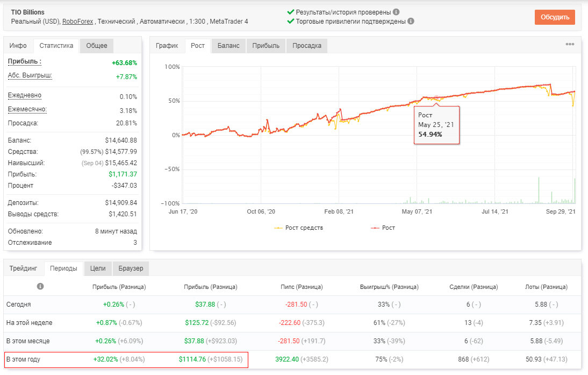Click the Feb 08, '21 axis label
This screenshot has width=588, height=375.
tap(339, 212)
